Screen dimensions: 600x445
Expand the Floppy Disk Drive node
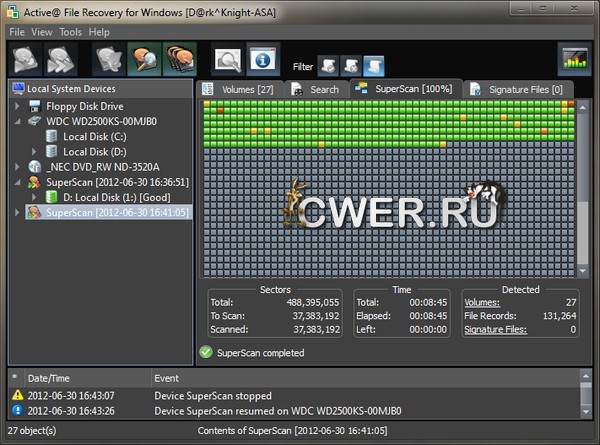(18, 106)
